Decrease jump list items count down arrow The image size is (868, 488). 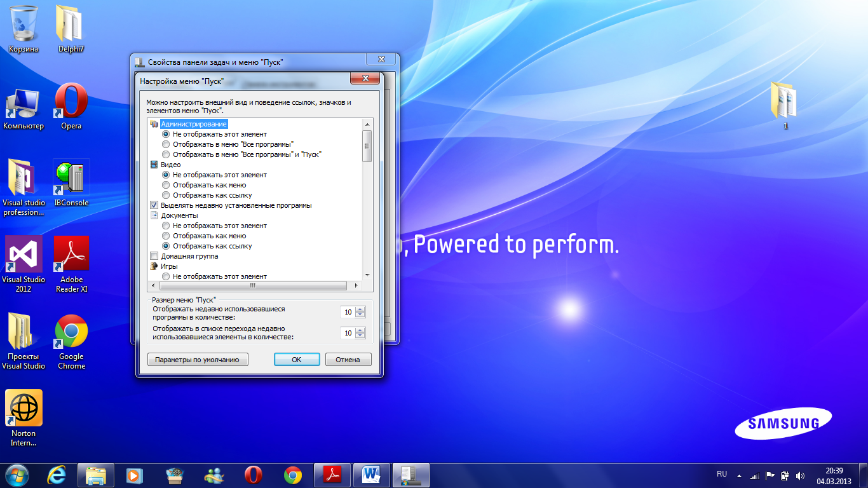tap(360, 335)
